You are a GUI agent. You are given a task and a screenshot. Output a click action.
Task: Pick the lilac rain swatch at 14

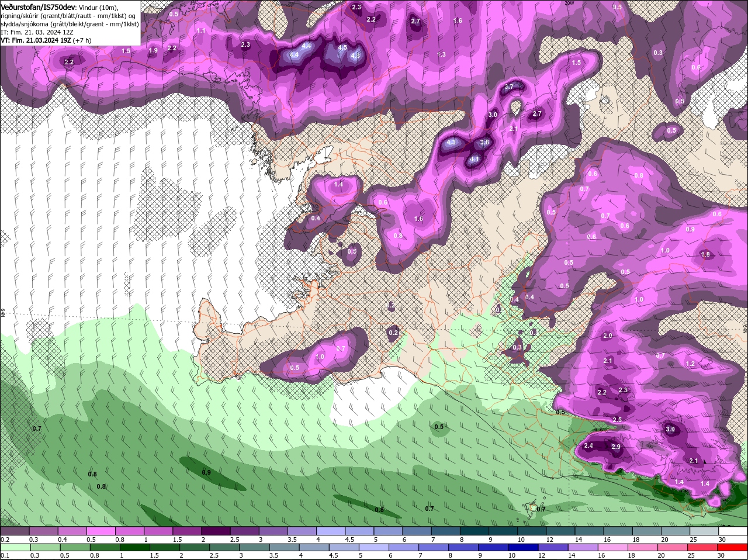pyautogui.click(x=583, y=548)
